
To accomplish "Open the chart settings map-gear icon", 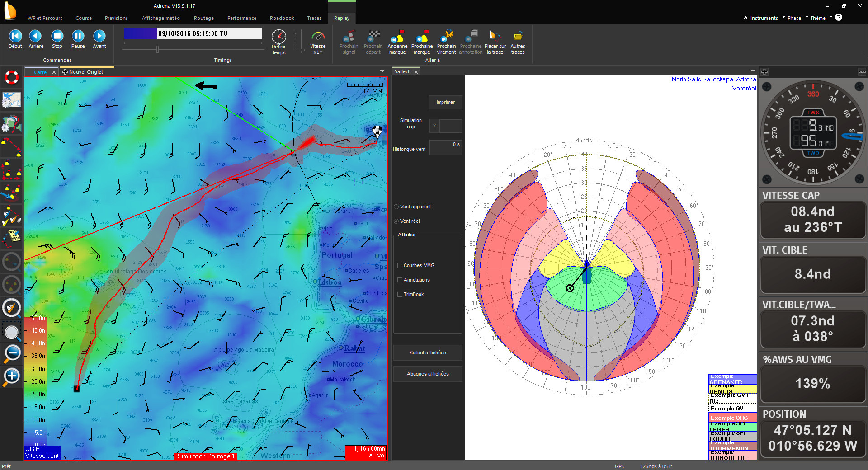I will click(12, 100).
